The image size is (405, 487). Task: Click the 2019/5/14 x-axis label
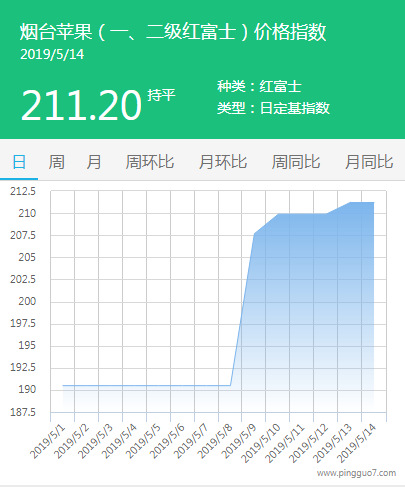[x=357, y=444]
